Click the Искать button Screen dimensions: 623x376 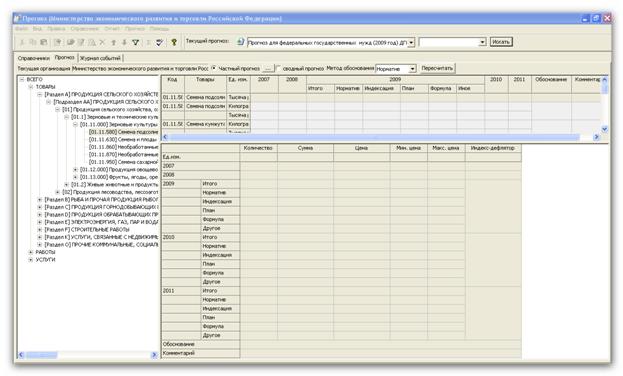coord(501,42)
